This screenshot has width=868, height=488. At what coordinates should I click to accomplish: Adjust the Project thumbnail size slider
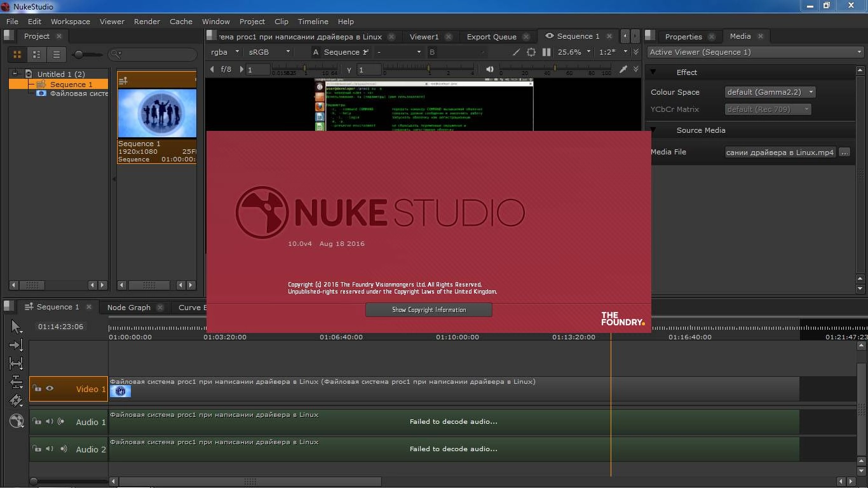(x=86, y=55)
